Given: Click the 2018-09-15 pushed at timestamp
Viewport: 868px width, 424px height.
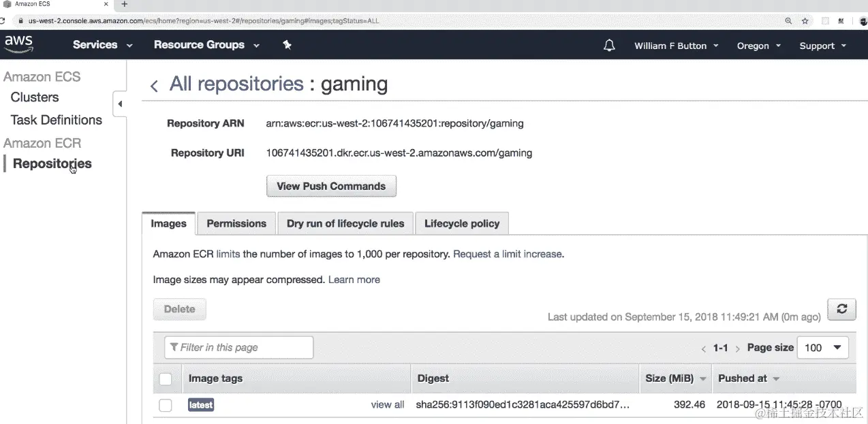Looking at the screenshot, I should click(779, 405).
